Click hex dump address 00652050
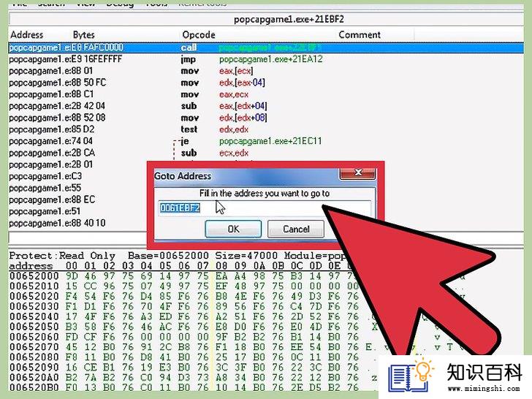Image resolution: width=532 pixels, height=399 pixels. click(34, 327)
